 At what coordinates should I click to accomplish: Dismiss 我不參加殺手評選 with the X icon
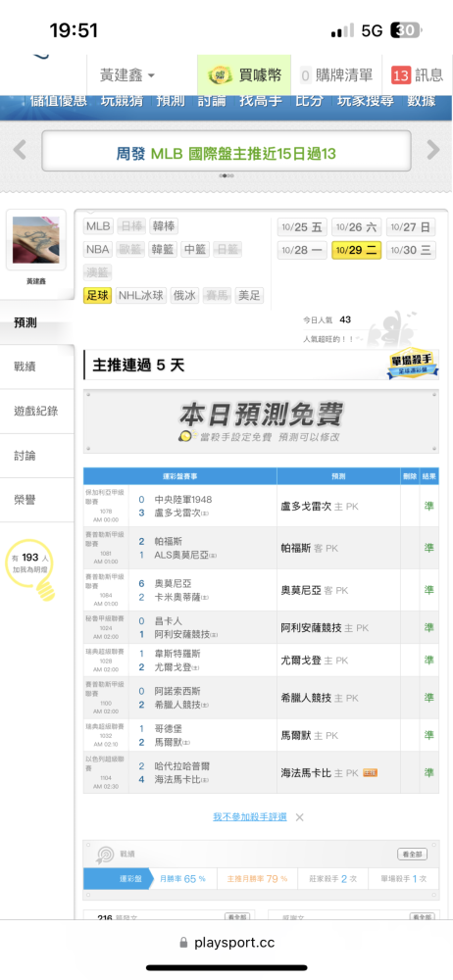(x=300, y=817)
